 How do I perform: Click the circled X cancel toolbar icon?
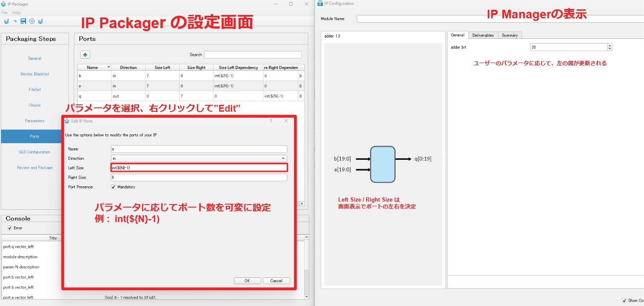(x=32, y=21)
